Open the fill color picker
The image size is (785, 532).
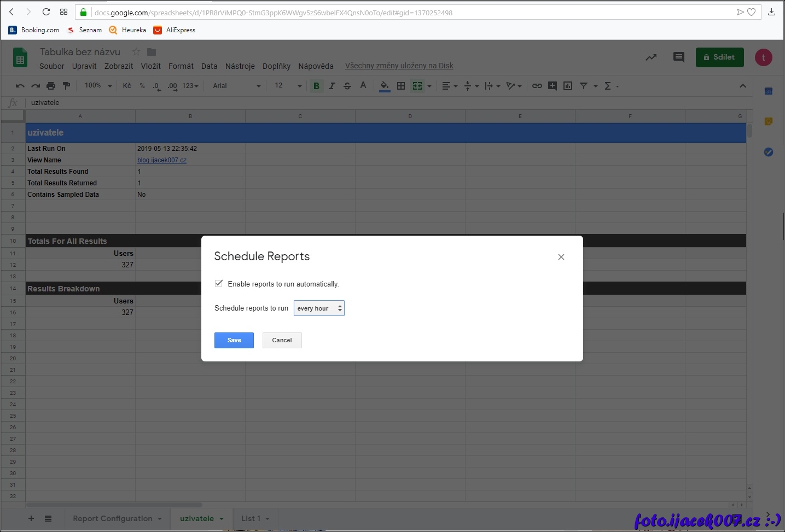point(385,86)
